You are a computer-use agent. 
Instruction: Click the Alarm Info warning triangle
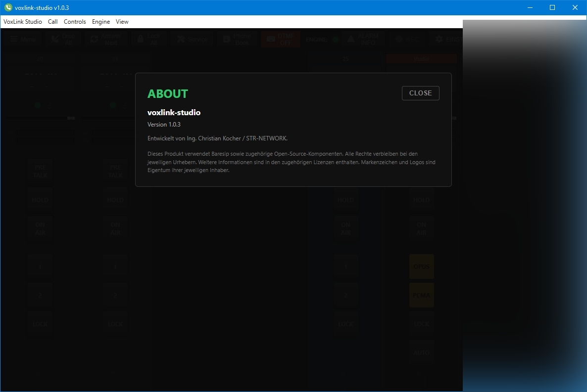(x=350, y=40)
